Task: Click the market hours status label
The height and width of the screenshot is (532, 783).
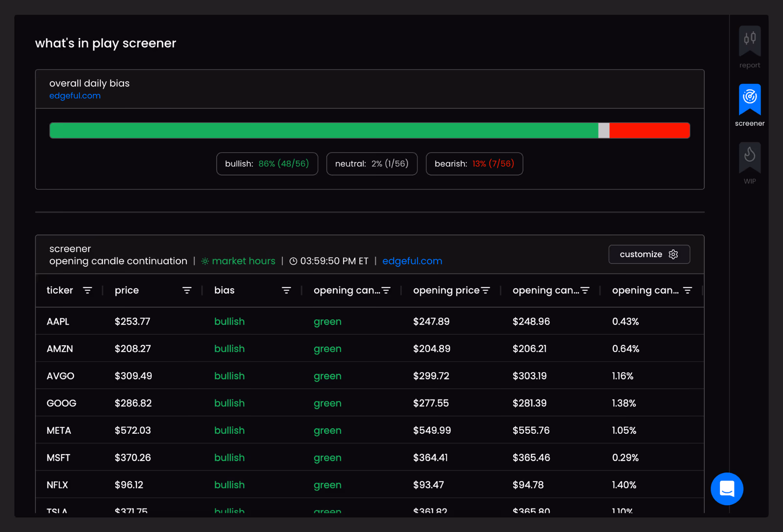Action: tap(238, 261)
